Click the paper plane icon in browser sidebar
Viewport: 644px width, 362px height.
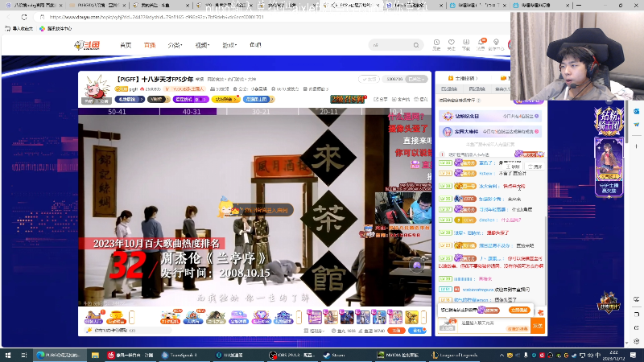(x=637, y=125)
